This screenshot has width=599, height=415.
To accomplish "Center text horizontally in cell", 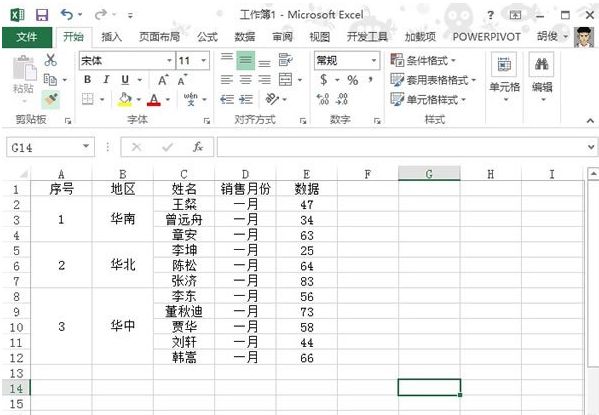I will (246, 79).
